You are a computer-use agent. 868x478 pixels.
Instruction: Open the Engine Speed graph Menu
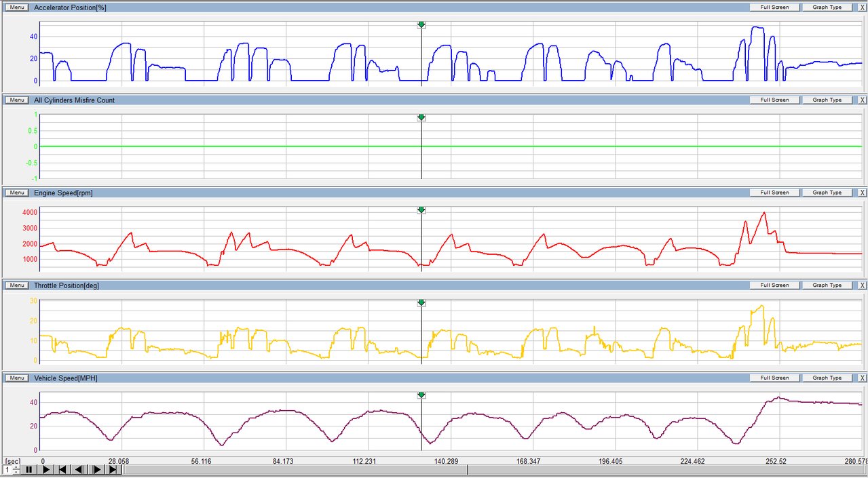pyautogui.click(x=17, y=193)
